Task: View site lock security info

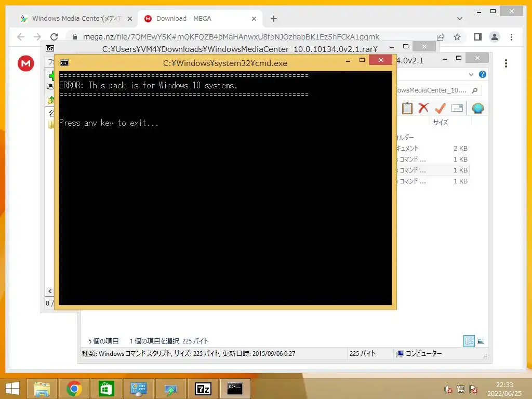Action: (75, 37)
